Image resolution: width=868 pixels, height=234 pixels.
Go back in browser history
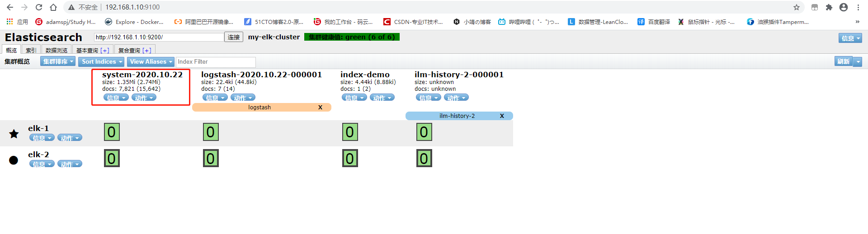[10, 7]
